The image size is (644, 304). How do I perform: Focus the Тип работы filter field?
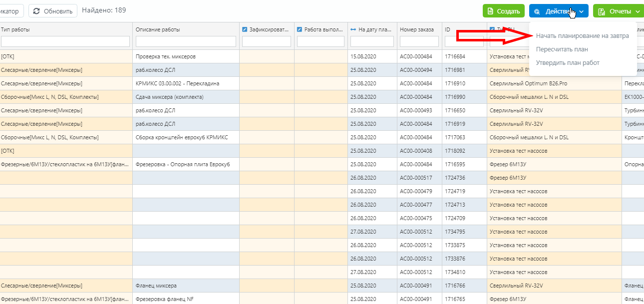[65, 41]
